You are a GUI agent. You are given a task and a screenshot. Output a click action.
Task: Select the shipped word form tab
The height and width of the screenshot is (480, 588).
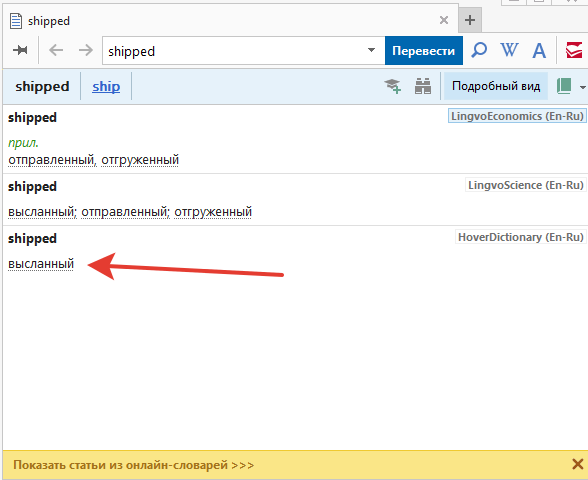(x=42, y=87)
